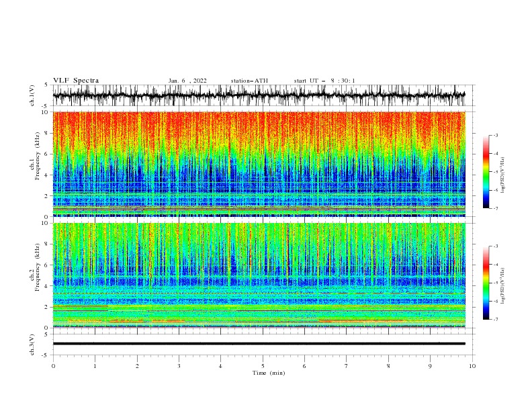Click inside the ch.1 spectrogram panel
Image resolution: width=532 pixels, height=411 pixels.
pos(259,164)
